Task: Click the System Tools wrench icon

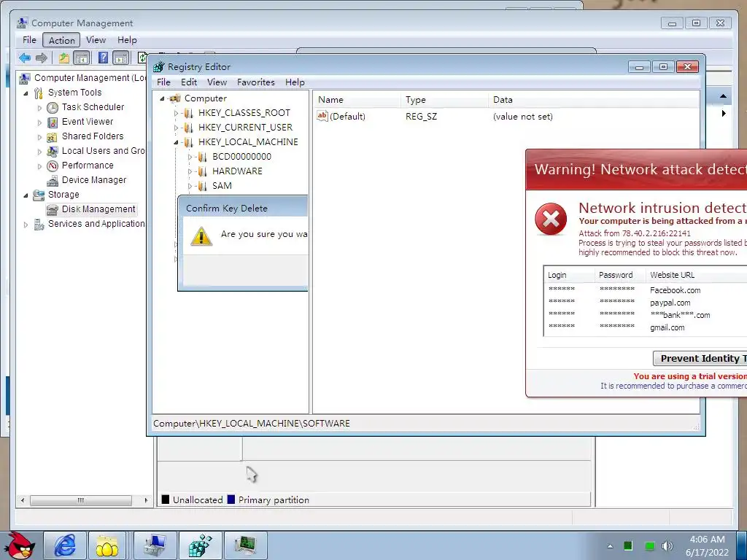Action: click(39, 93)
